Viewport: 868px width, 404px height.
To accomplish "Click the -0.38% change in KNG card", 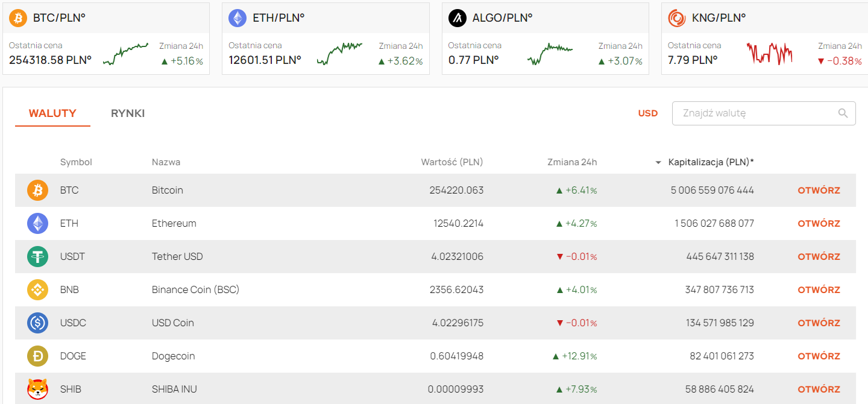I will click(x=840, y=61).
